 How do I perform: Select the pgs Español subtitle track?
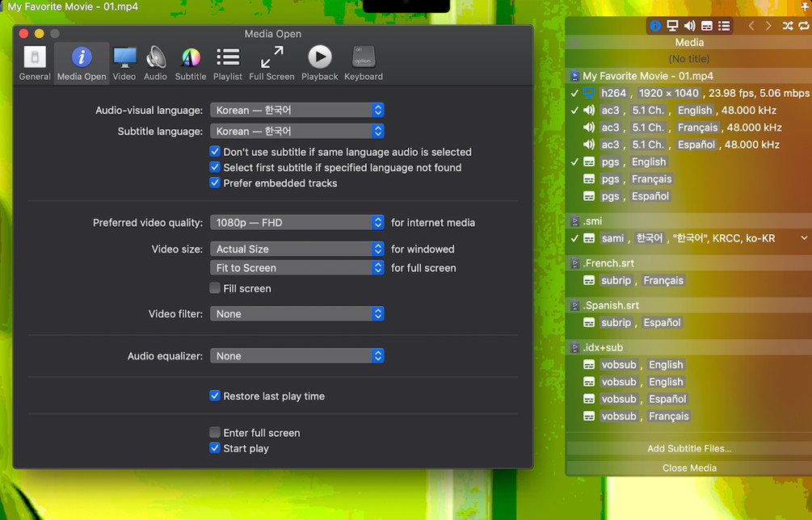688,196
